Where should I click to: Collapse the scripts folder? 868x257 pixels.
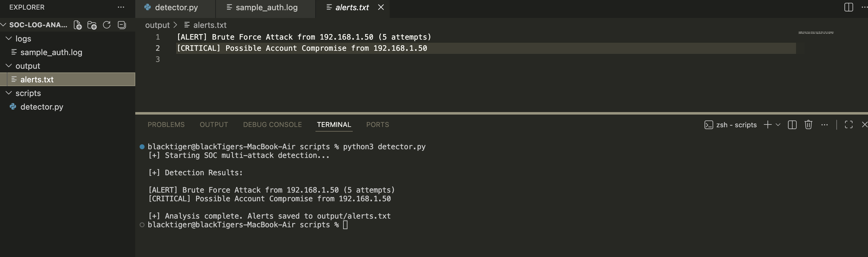[9, 93]
